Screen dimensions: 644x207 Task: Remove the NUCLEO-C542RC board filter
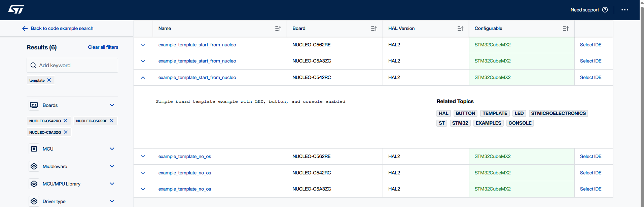pyautogui.click(x=65, y=121)
